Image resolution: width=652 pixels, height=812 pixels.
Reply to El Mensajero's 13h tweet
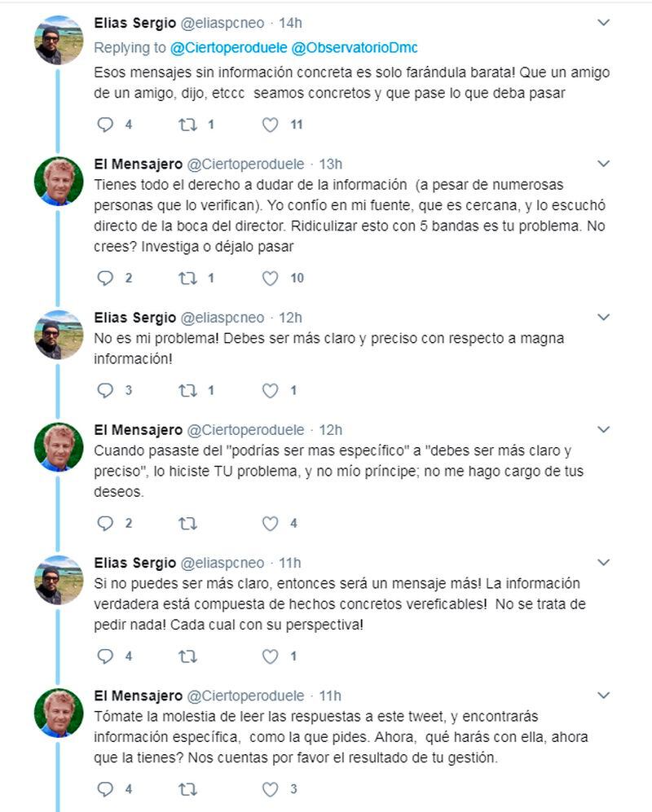105,278
